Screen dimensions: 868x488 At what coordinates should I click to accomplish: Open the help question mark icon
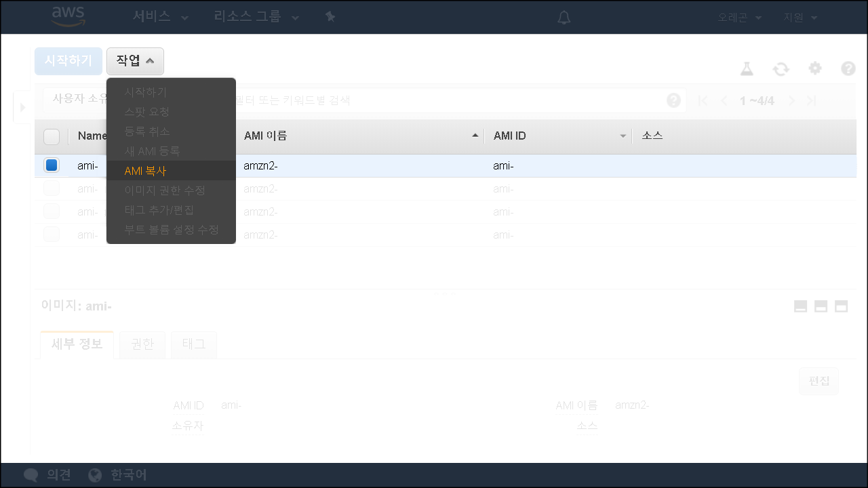[x=848, y=68]
